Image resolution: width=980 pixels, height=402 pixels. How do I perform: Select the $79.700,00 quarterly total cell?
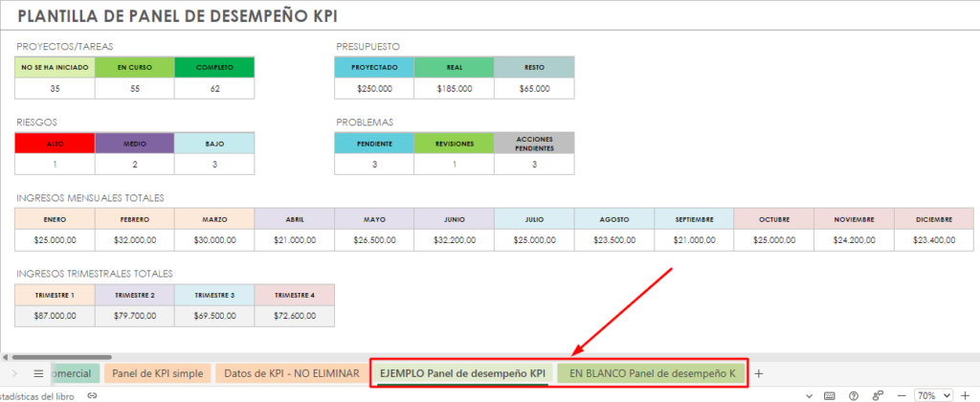coord(134,317)
